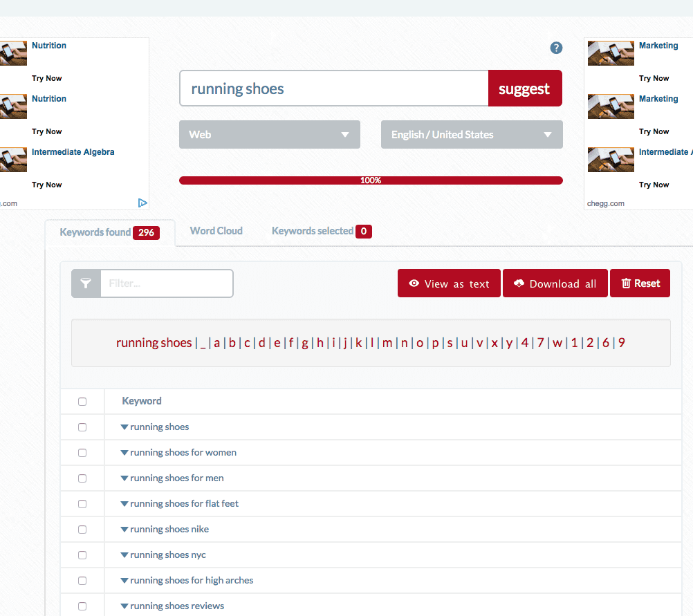The width and height of the screenshot is (693, 616).
Task: Open the help question-mark icon
Action: [x=556, y=48]
